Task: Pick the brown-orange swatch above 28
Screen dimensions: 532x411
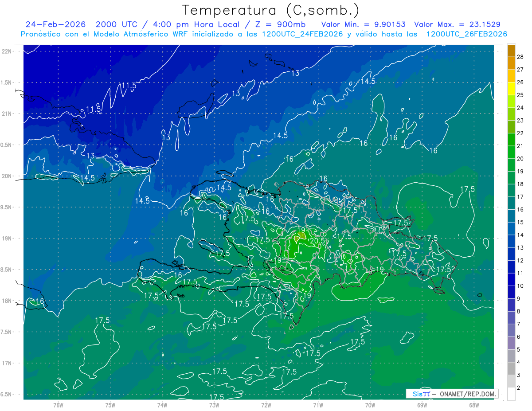Action: click(x=511, y=51)
